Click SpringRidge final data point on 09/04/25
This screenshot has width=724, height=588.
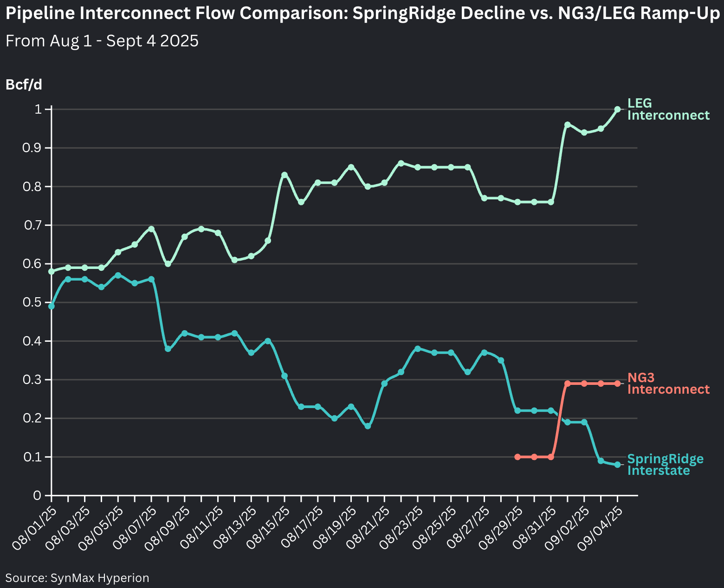pos(617,465)
